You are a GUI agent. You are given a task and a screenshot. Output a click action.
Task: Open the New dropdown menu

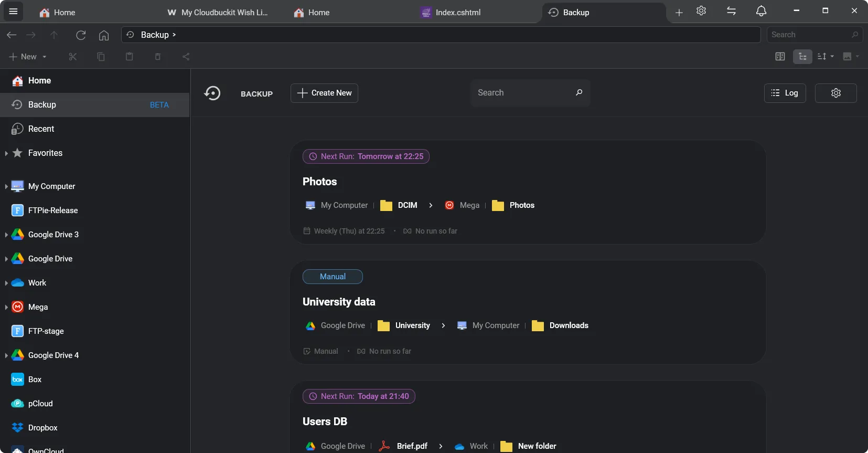point(28,56)
